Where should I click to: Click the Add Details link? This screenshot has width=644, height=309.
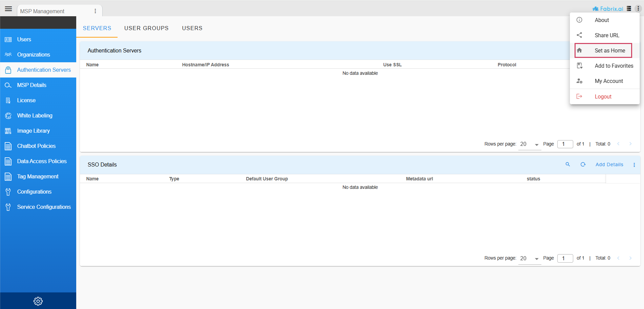(609, 164)
